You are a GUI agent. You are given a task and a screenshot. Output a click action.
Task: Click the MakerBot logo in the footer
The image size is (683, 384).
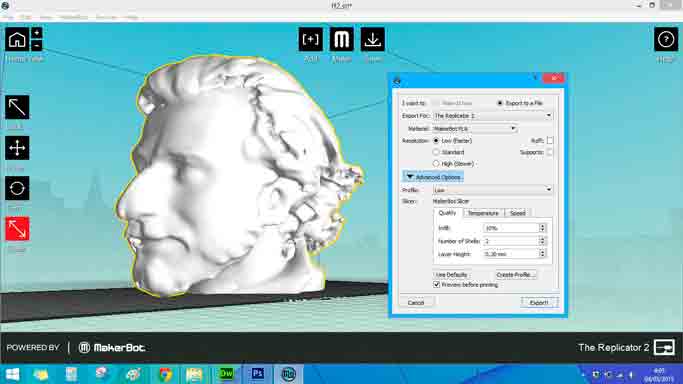click(112, 347)
